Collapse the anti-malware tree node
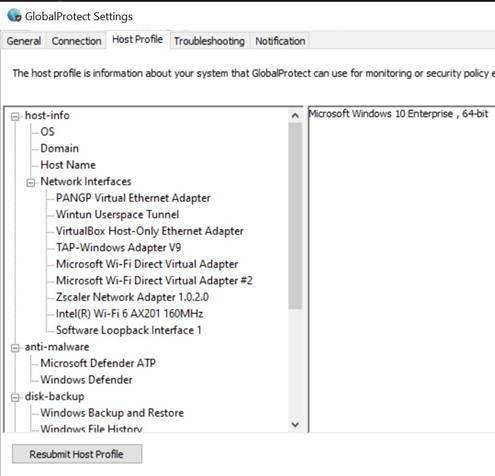Image resolution: width=495 pixels, height=476 pixels. (x=15, y=348)
